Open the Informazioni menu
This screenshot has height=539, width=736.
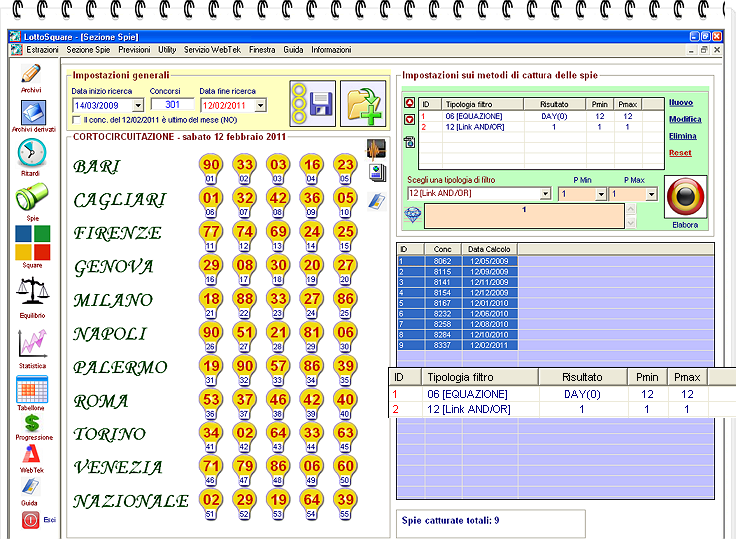coord(331,50)
